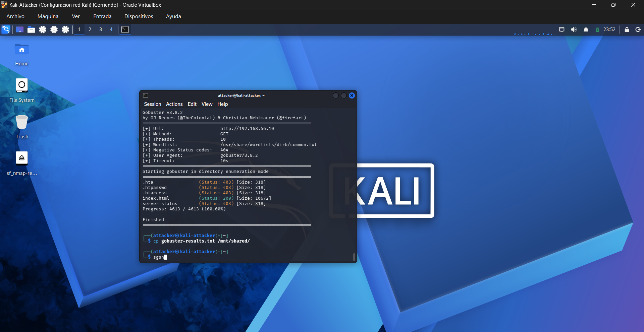The width and height of the screenshot is (644, 332).
Task: Click the Show Desktop panel icon
Action: tap(20, 29)
